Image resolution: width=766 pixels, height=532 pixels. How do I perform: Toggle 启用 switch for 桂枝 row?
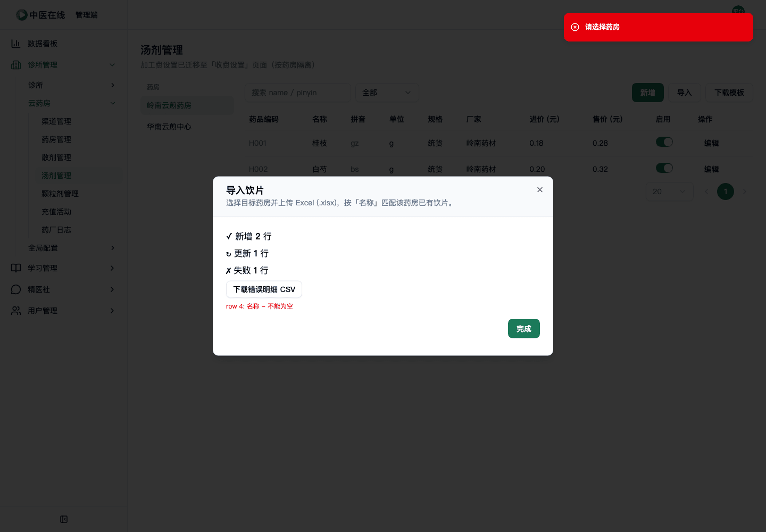click(x=664, y=142)
